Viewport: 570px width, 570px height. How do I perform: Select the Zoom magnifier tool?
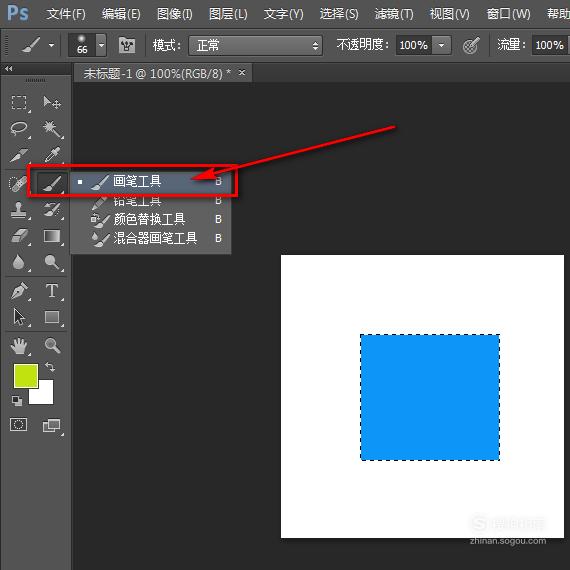[52, 345]
